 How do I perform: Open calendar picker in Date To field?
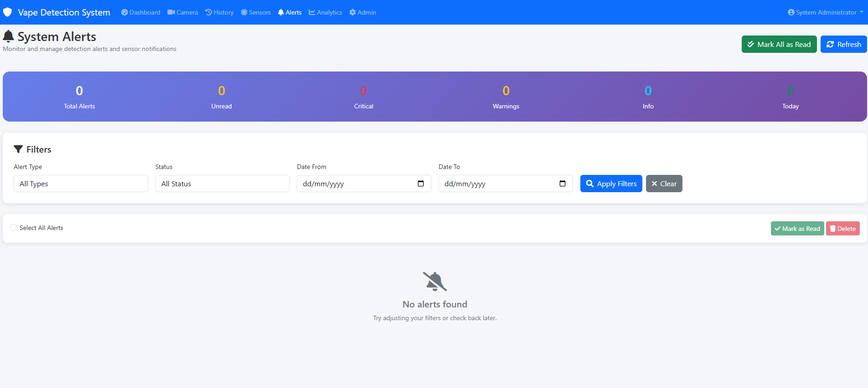[562, 184]
